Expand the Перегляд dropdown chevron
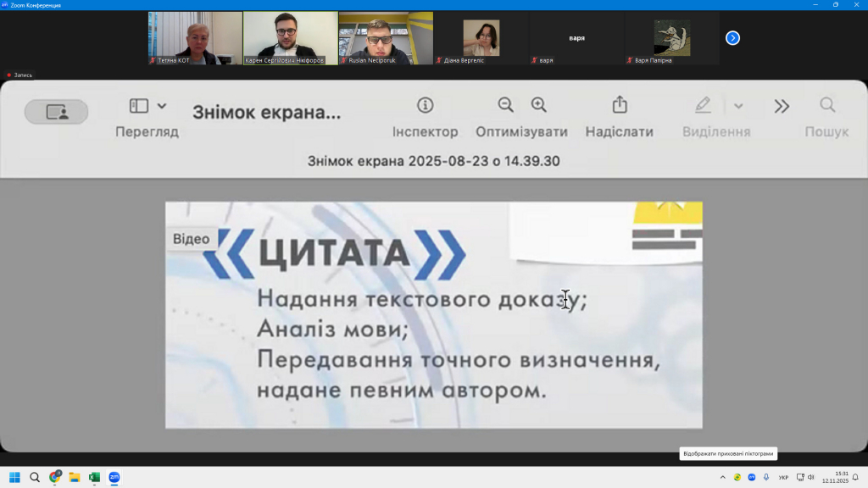Screen dimensions: 868x488 (x=162, y=106)
